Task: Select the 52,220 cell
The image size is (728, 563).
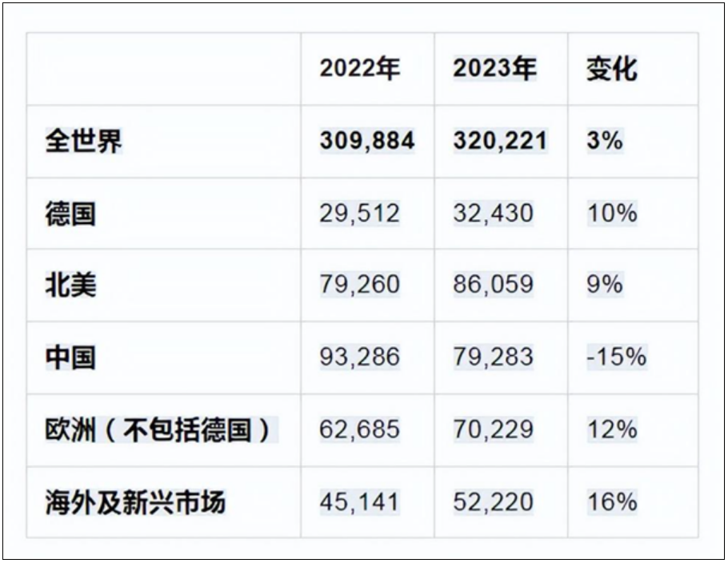Action: point(493,502)
